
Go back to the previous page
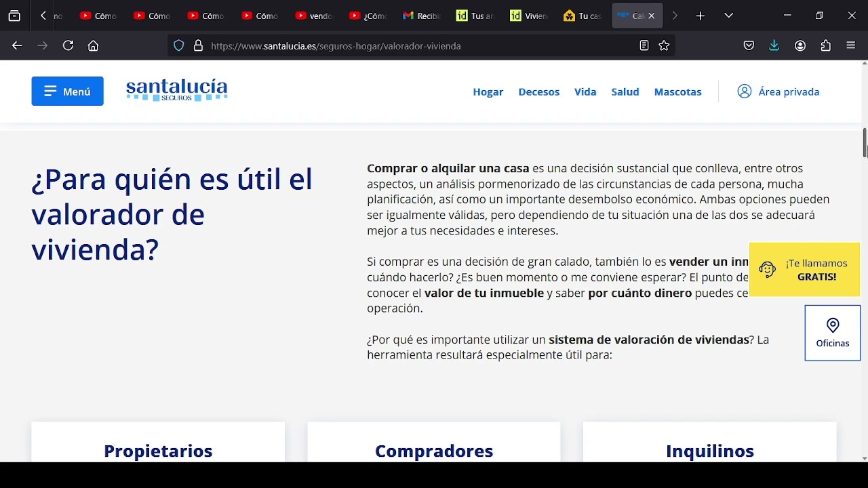coord(17,46)
